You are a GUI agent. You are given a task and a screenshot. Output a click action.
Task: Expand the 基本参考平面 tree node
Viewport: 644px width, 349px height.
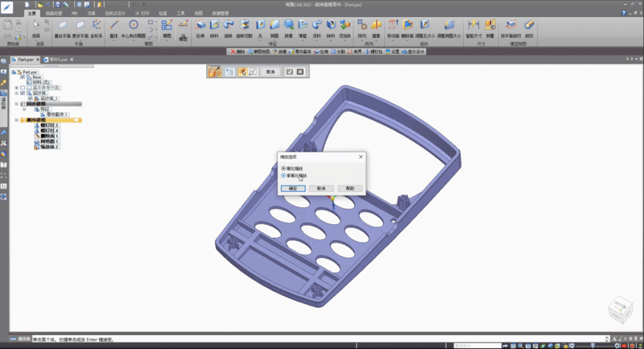(17, 87)
